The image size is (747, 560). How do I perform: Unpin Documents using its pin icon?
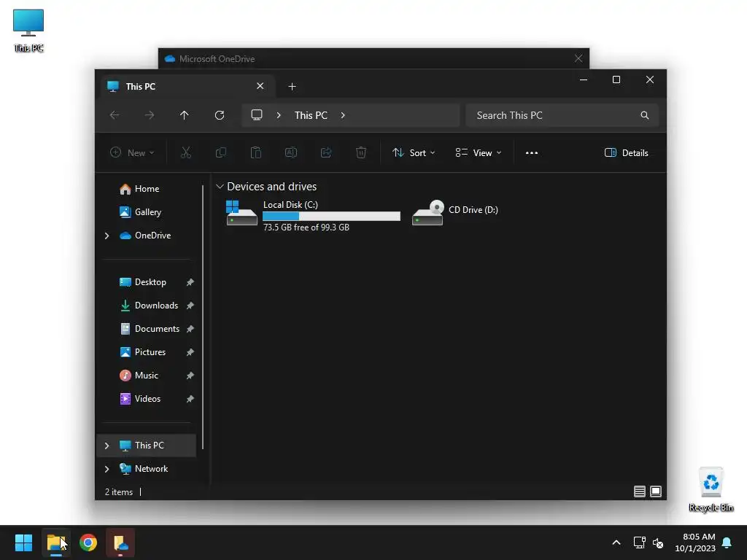point(190,329)
